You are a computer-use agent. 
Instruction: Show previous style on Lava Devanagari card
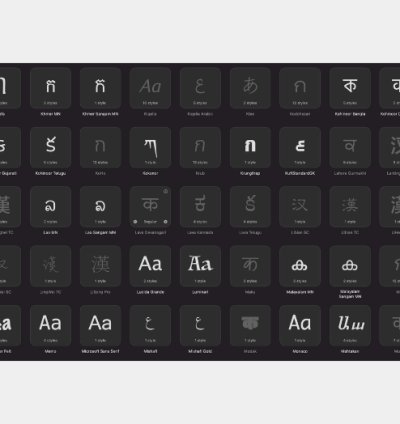point(135,222)
